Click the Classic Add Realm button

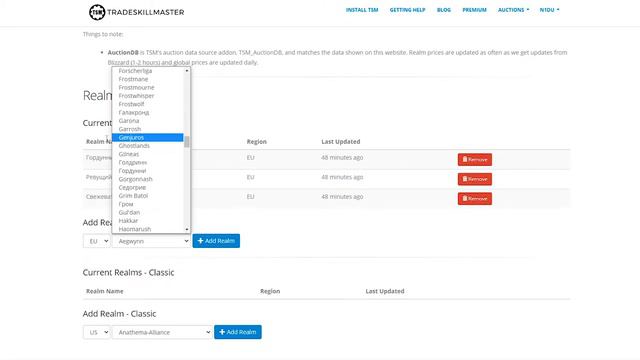click(x=238, y=332)
